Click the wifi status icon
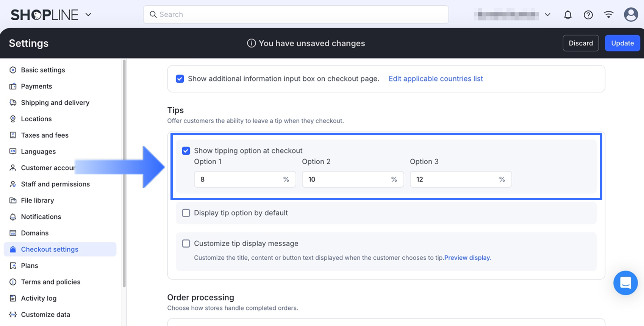 pos(608,15)
